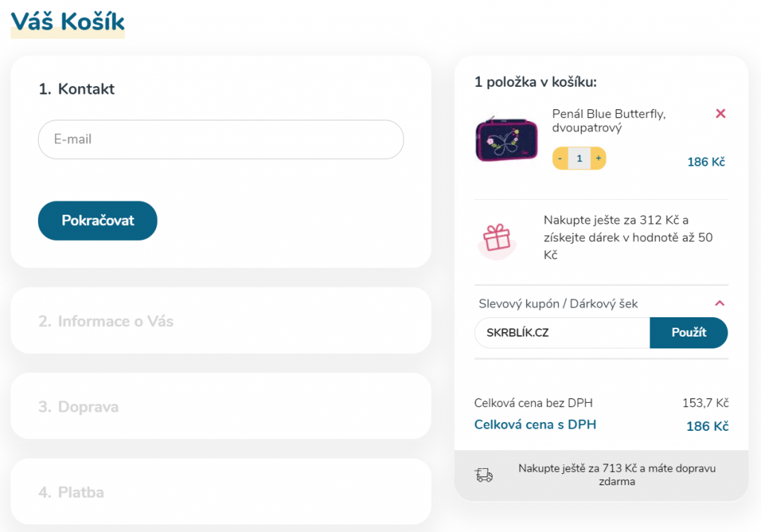This screenshot has height=532, width=761.
Task: Collapse the Slevový kupón section chevron
Action: click(x=719, y=303)
